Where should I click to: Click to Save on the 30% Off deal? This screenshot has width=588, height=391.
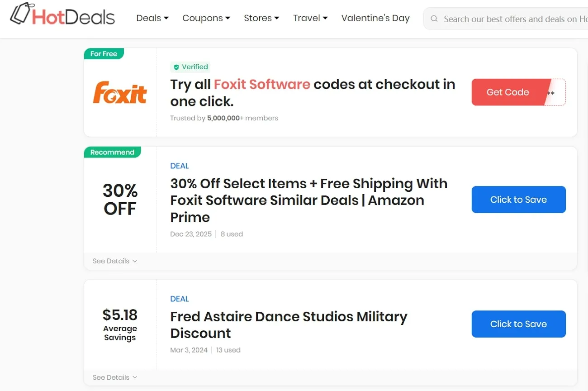(x=518, y=199)
